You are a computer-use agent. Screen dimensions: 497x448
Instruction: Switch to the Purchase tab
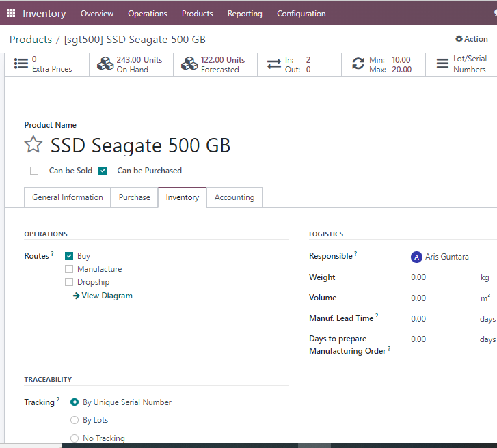click(x=135, y=197)
